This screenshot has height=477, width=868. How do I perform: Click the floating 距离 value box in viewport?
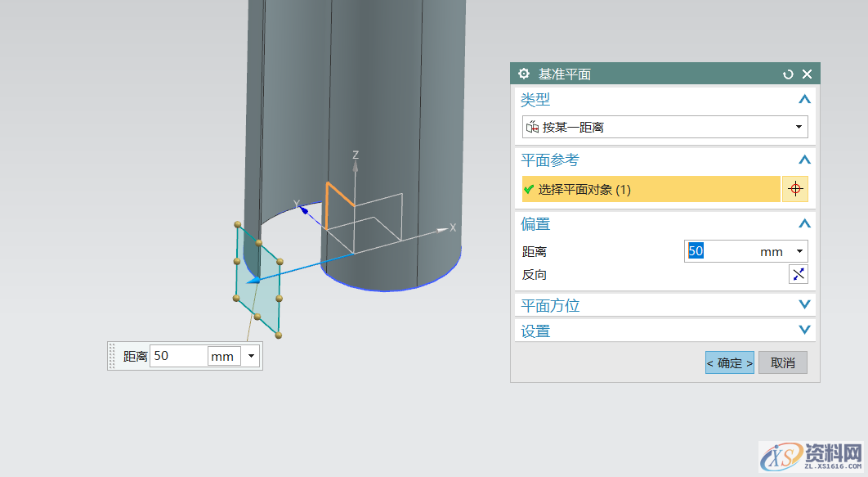click(177, 356)
